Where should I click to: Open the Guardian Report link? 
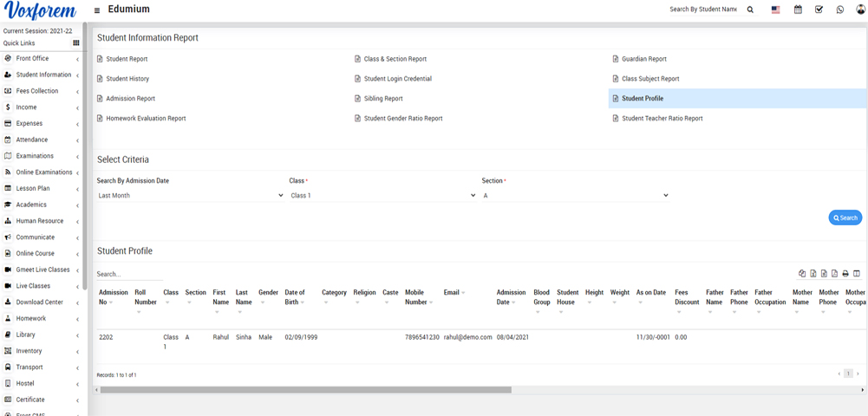pyautogui.click(x=643, y=59)
